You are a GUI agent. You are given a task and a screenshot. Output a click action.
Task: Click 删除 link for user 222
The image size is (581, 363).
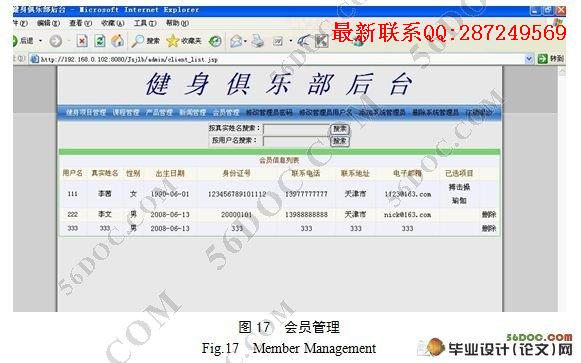(489, 214)
